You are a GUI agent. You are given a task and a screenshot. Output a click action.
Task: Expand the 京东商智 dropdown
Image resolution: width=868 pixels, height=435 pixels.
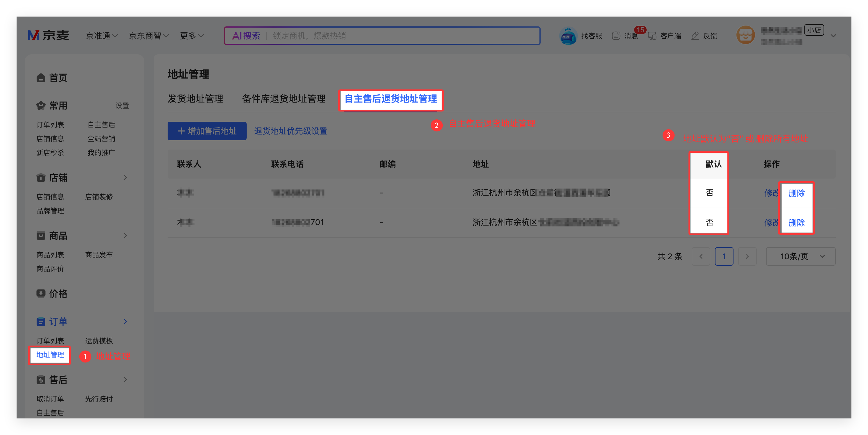tap(149, 36)
